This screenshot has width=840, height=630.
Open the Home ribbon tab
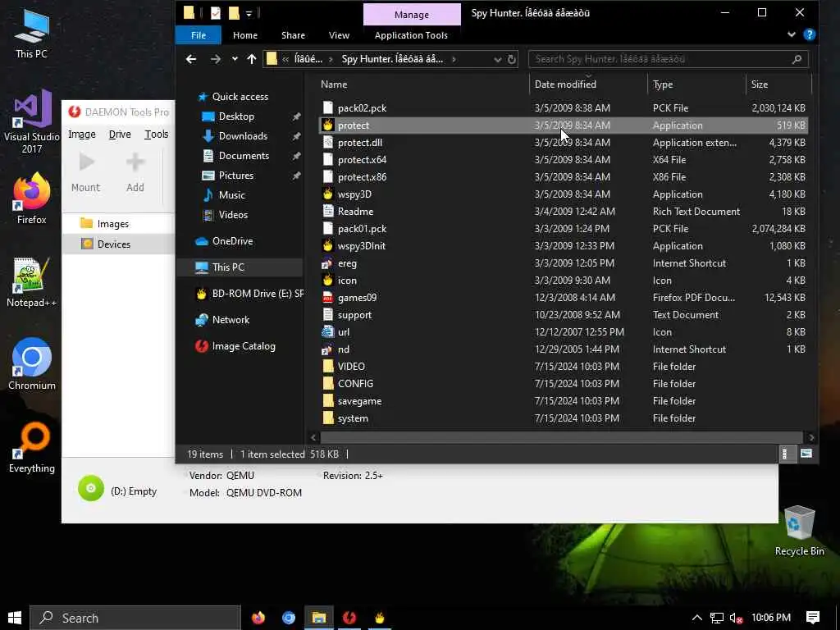pos(244,35)
